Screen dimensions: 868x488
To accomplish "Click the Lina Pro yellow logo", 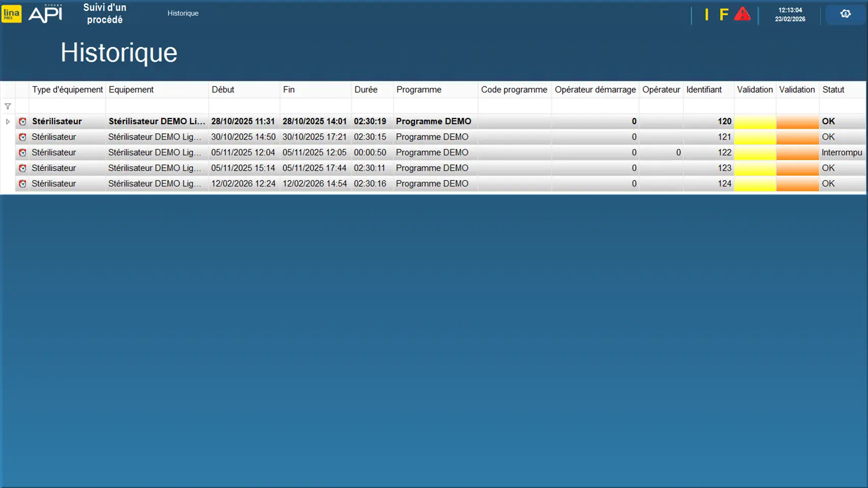I will [x=11, y=14].
